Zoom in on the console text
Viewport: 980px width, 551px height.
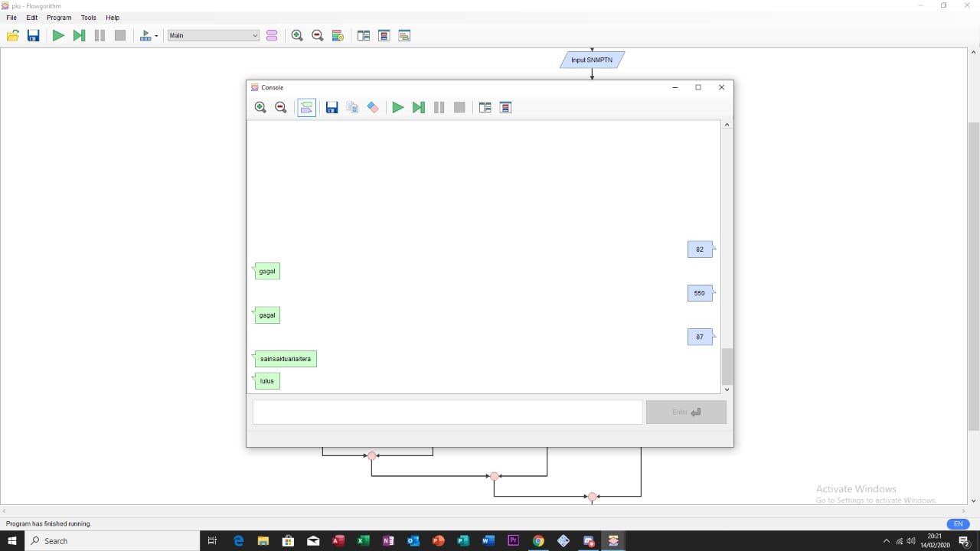tap(260, 108)
